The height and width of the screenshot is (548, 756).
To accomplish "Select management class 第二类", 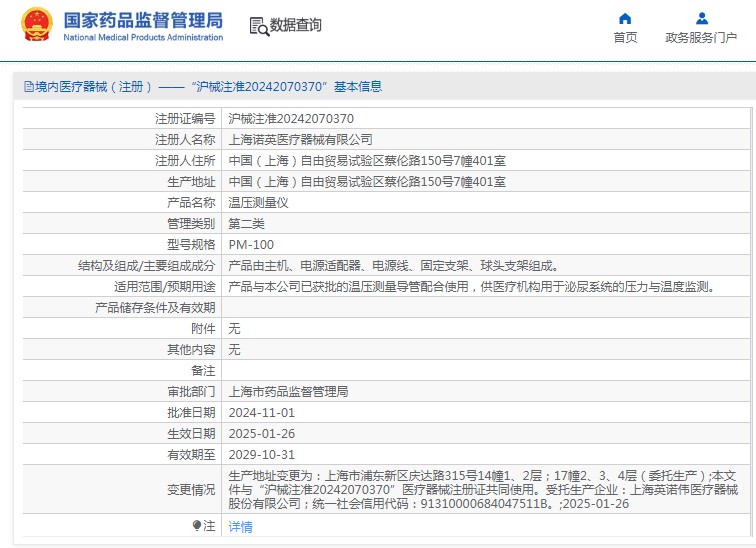I will click(x=246, y=224).
